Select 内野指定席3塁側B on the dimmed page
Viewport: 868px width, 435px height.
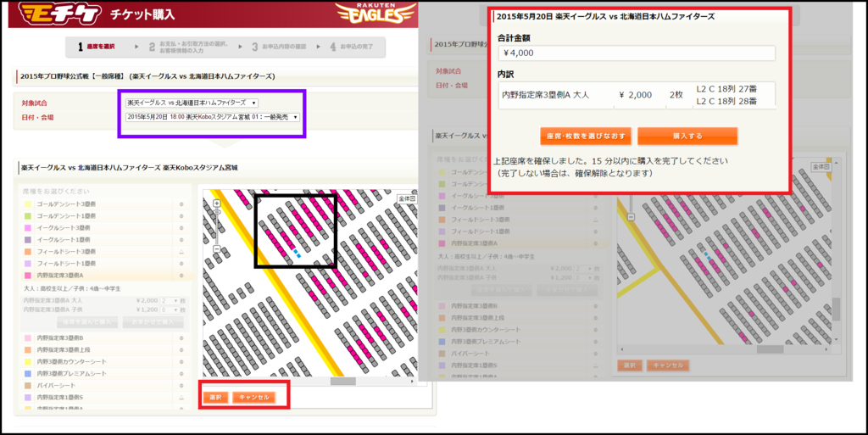520,305
